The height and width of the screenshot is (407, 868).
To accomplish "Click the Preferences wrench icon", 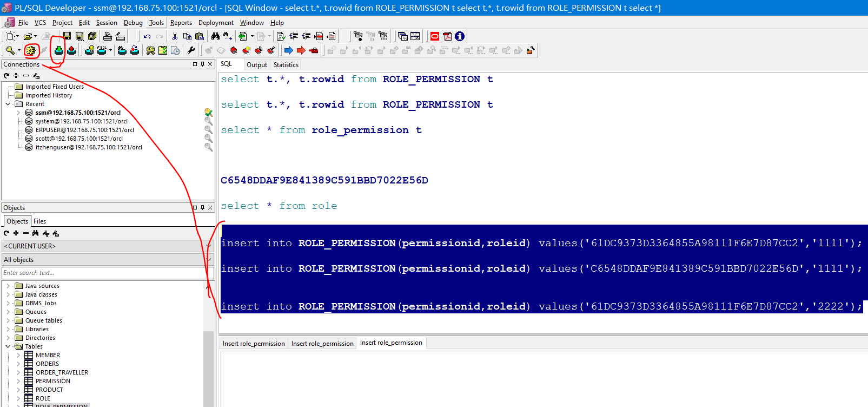I will [x=191, y=50].
